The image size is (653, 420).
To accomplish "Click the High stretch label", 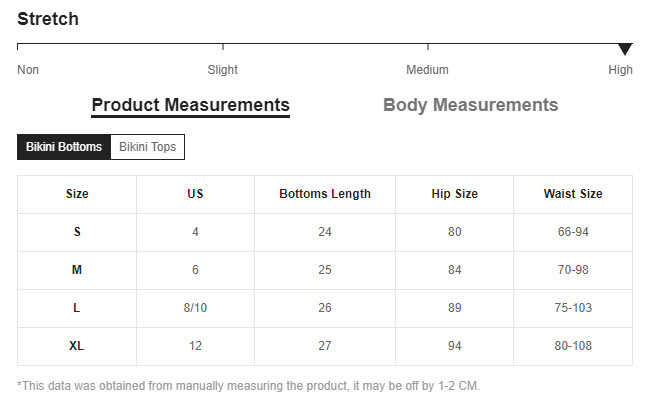I will click(x=620, y=70).
